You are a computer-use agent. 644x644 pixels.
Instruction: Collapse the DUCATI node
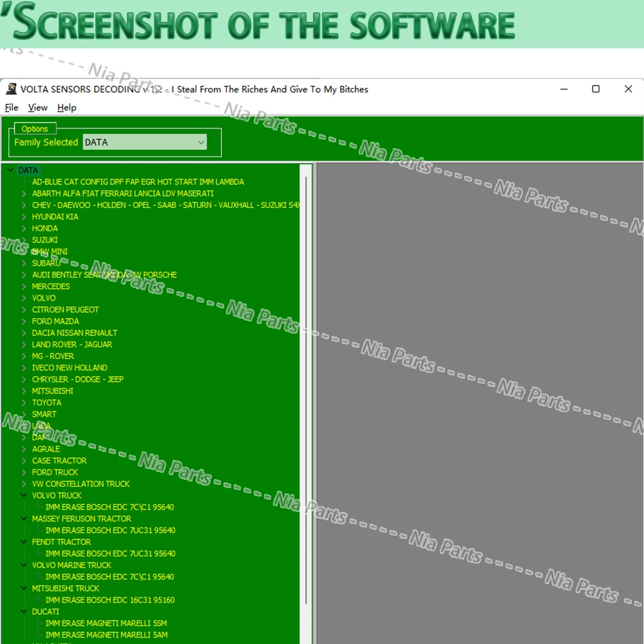[x=24, y=612]
